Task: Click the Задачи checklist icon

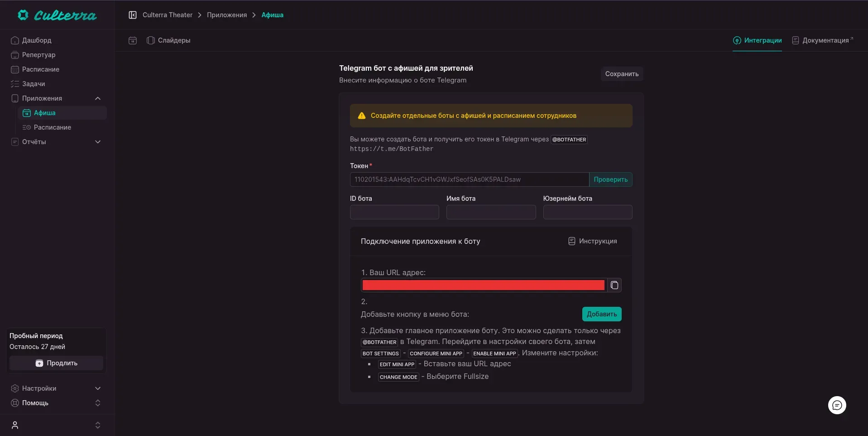Action: click(x=15, y=84)
